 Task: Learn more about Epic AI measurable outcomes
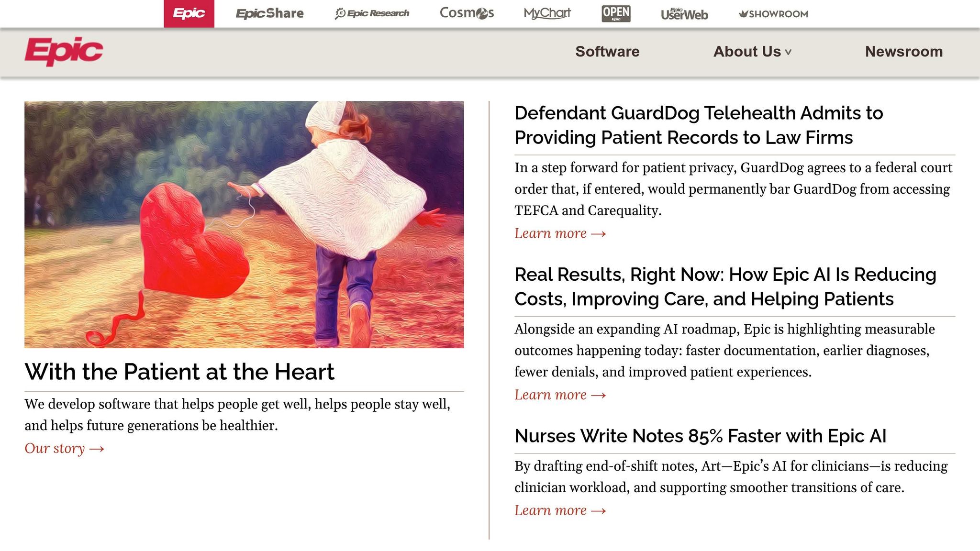[560, 395]
